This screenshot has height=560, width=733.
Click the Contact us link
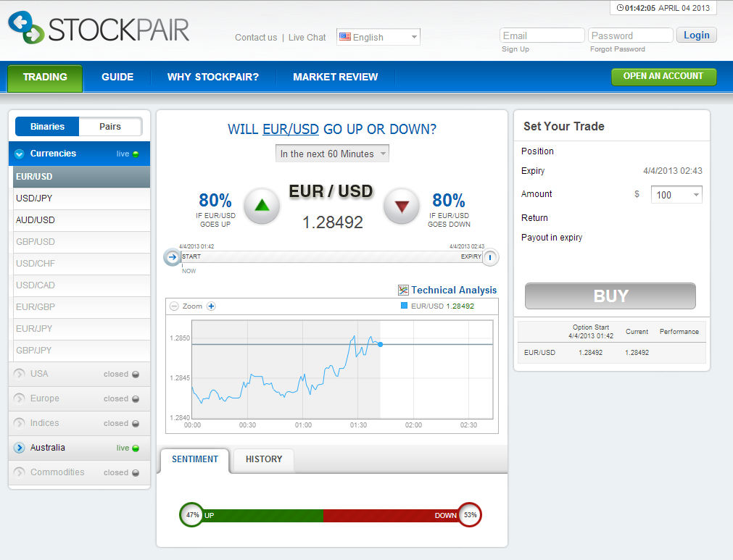256,38
